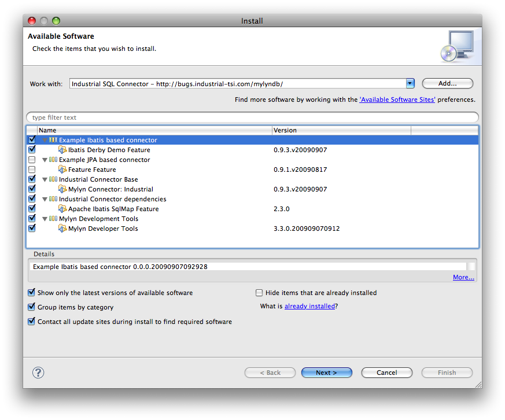This screenshot has height=420, width=505.
Task: Click the Ibatis Derby Demo Feature icon
Action: click(x=62, y=150)
